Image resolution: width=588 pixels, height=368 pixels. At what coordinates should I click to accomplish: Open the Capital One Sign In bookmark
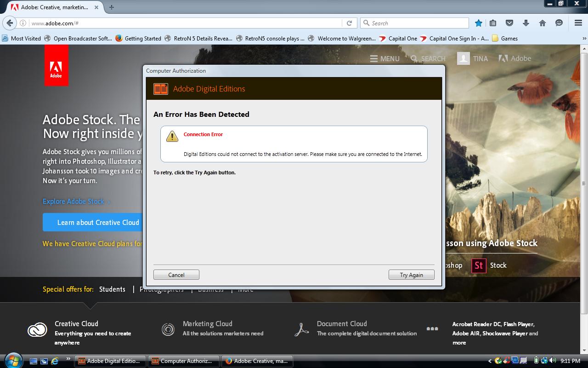click(454, 39)
